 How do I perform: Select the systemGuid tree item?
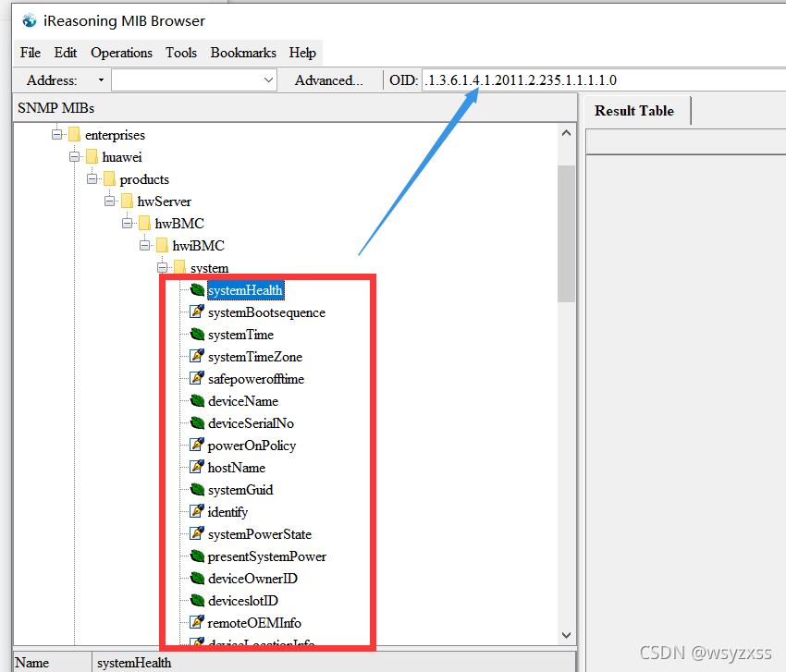click(240, 490)
